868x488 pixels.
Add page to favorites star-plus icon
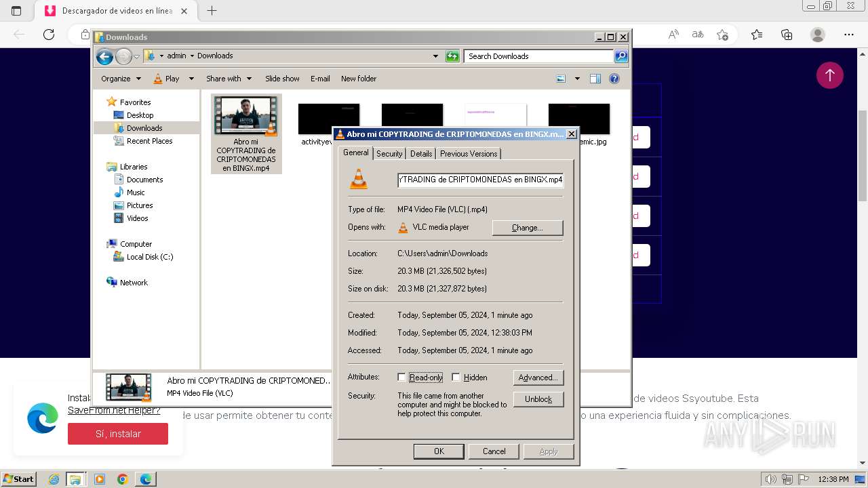click(722, 35)
